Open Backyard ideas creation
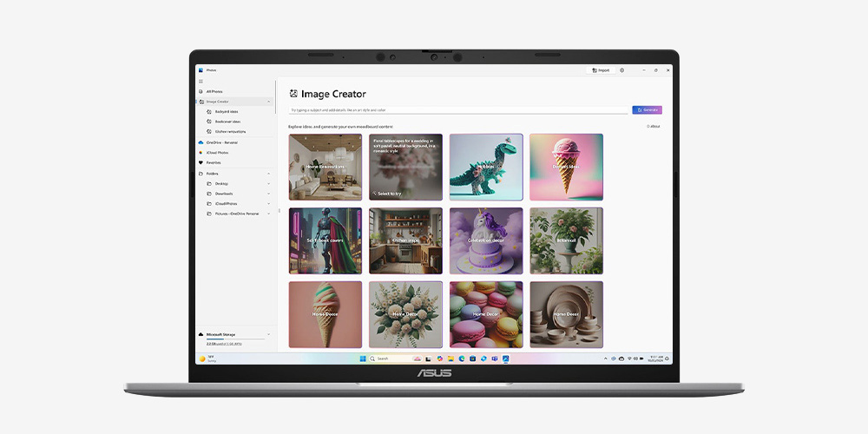868x434 pixels. coord(227,111)
